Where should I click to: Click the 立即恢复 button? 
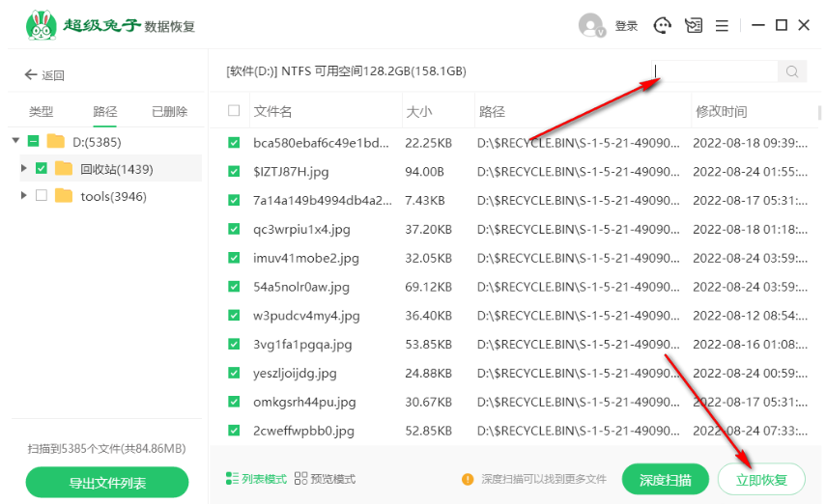click(761, 479)
